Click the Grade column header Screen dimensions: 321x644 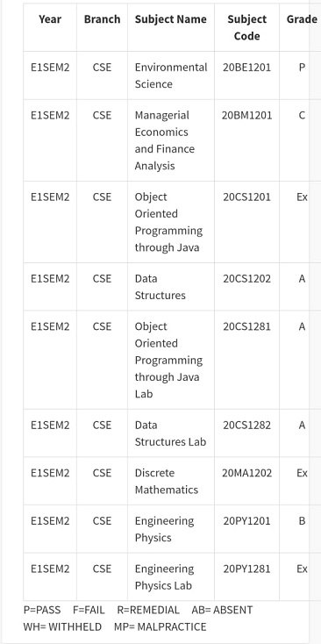point(302,19)
